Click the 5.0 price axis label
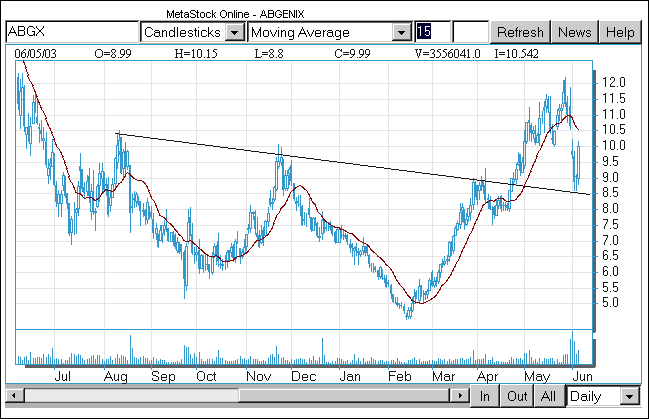Screen dimensions: 649x419 click(x=611, y=303)
